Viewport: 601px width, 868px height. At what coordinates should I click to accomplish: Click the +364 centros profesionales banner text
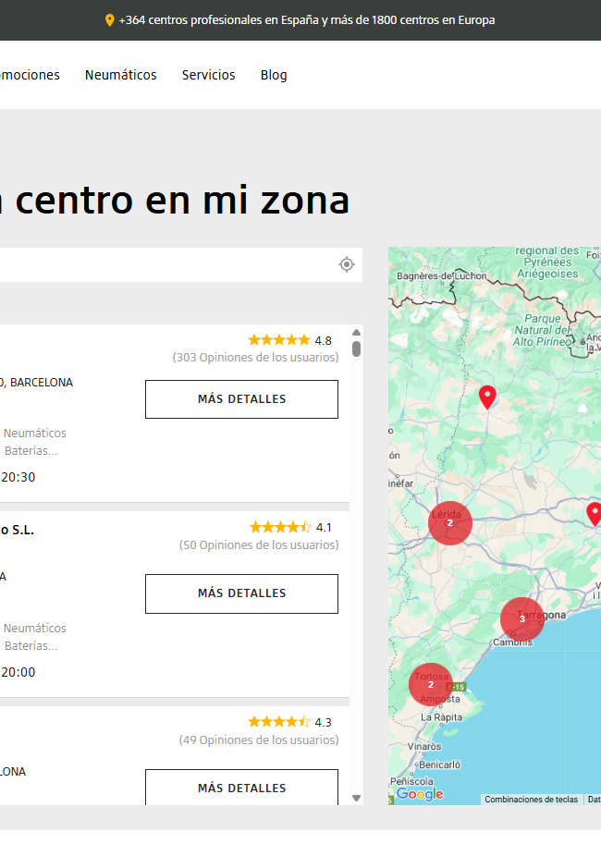[307, 20]
